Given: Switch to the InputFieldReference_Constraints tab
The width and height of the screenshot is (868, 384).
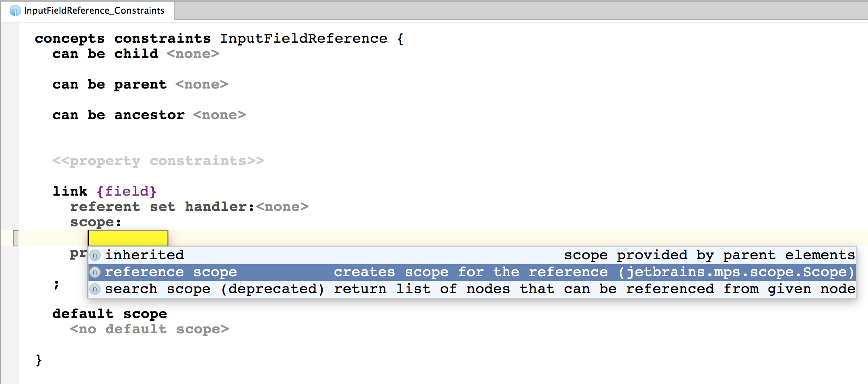Looking at the screenshot, I should coord(94,10).
